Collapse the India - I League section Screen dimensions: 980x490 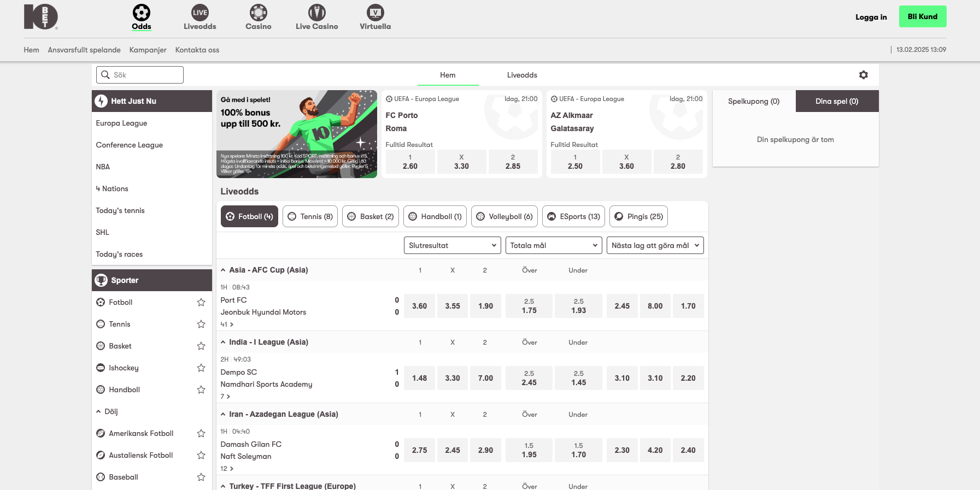click(223, 342)
